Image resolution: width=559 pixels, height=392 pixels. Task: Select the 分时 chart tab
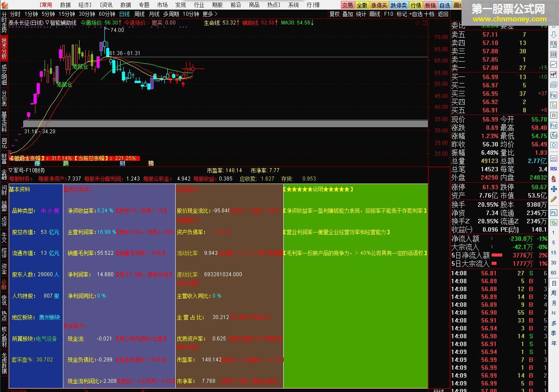[15, 14]
